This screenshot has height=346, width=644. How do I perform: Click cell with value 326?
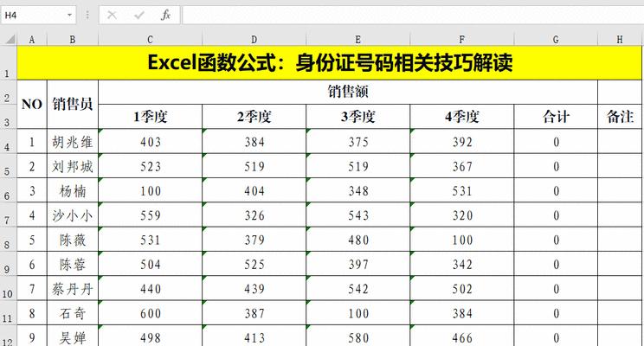pyautogui.click(x=254, y=215)
